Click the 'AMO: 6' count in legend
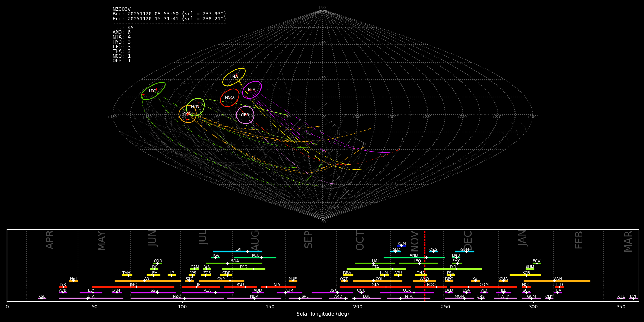 (122, 33)
